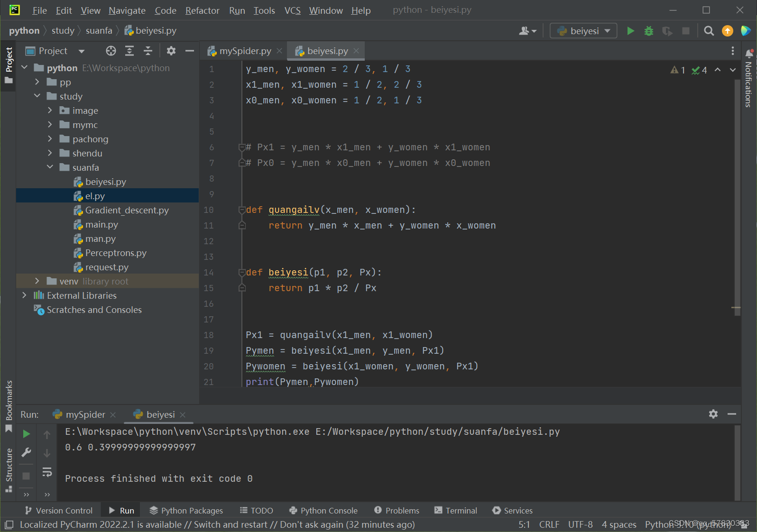Screen dimensions: 757x532
Task: Go to previous highlighted error arrow
Action: tap(718, 70)
